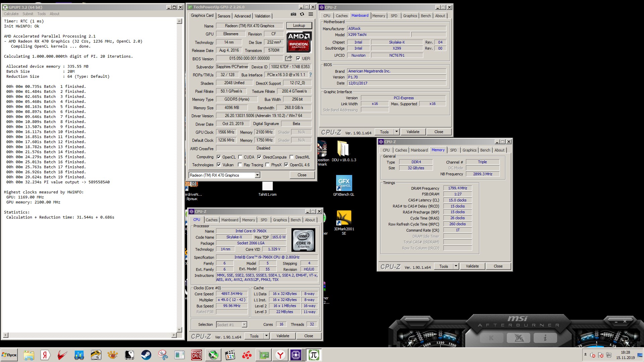Click Validate in CPU-Z Mainboard window
Screen dimensions: 644x362
(413, 132)
